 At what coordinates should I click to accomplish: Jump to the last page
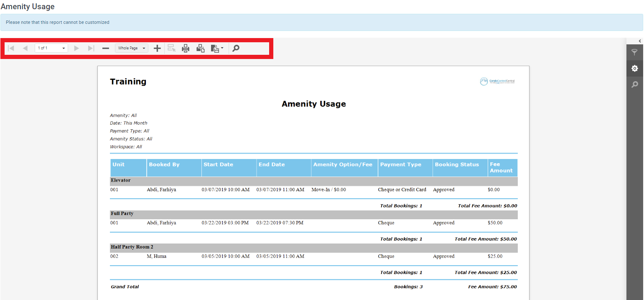pyautogui.click(x=91, y=48)
